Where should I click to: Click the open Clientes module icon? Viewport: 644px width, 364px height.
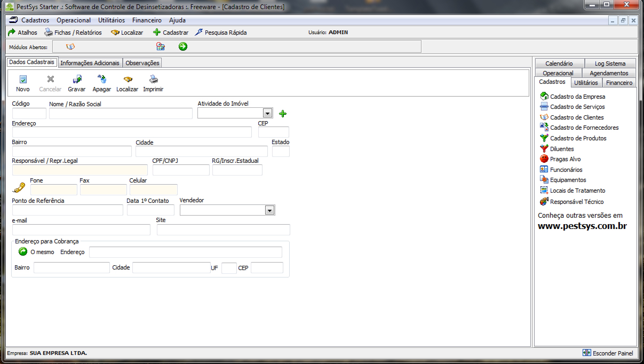[x=70, y=47]
